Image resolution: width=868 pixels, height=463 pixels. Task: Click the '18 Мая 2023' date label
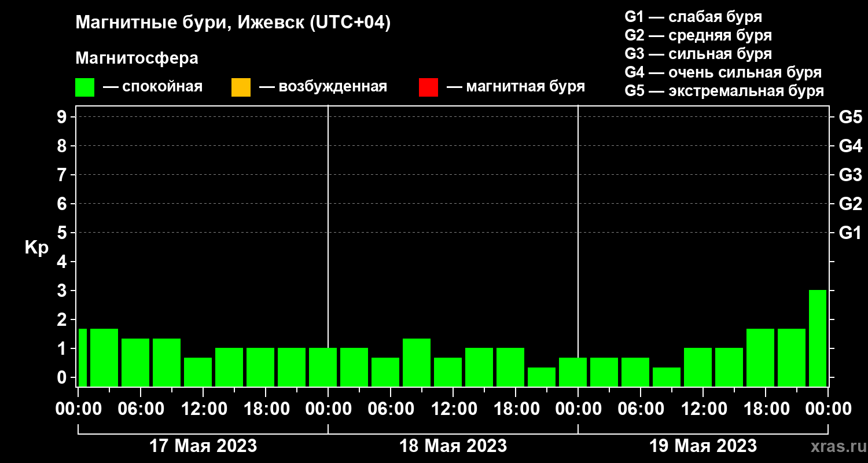[453, 446]
